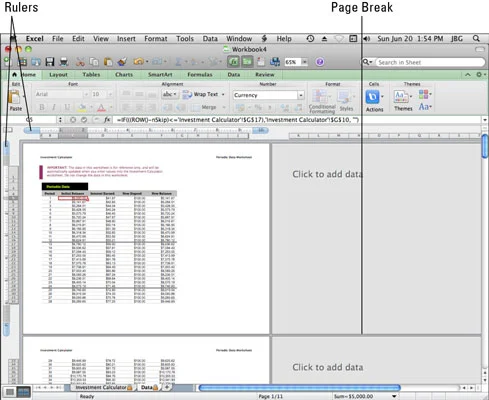Toggle Bold formatting
This screenshot has width=489, height=400.
coord(42,107)
